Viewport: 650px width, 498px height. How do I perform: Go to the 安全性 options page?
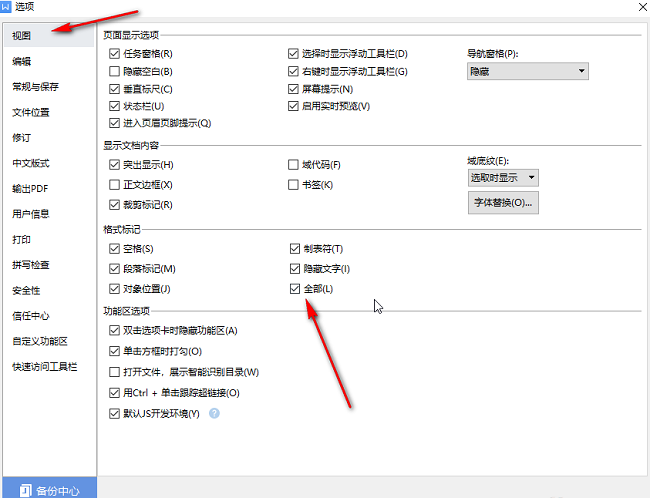[27, 291]
